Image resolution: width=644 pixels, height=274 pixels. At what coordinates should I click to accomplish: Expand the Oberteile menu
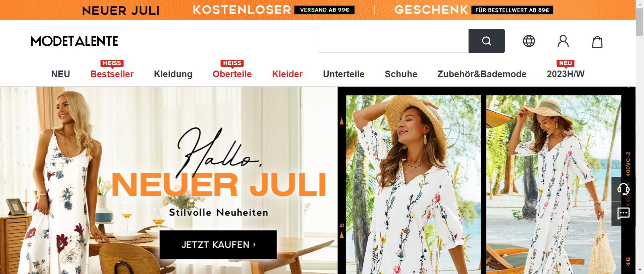[232, 74]
